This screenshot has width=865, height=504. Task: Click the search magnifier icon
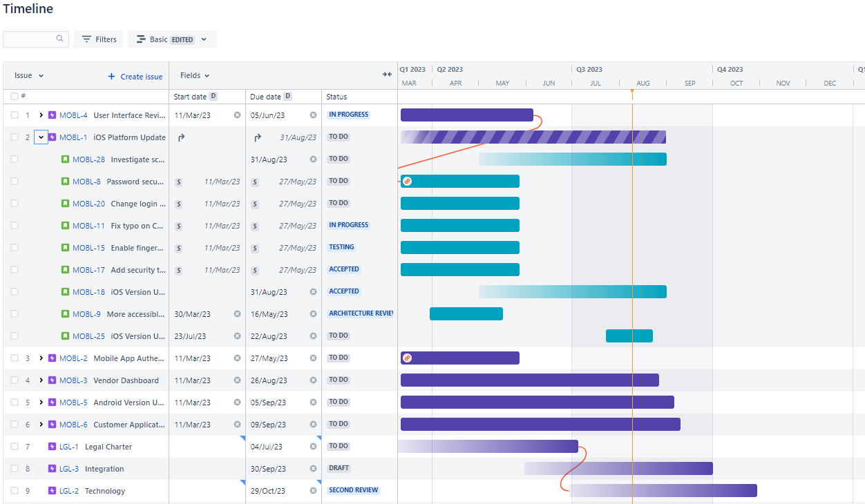[59, 39]
